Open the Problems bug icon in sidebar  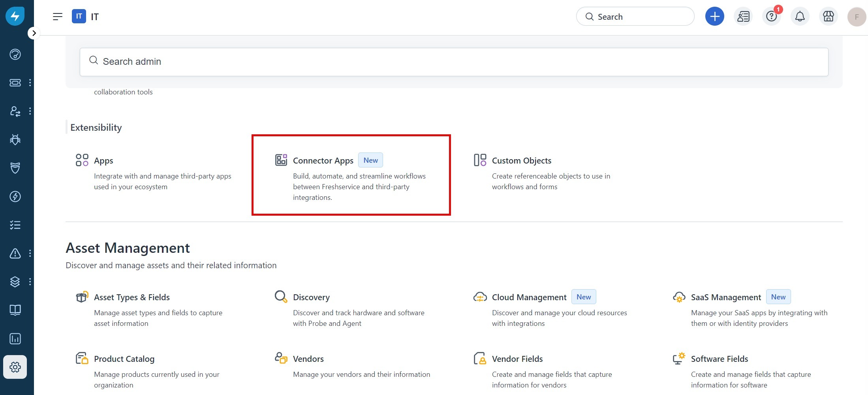(x=15, y=139)
